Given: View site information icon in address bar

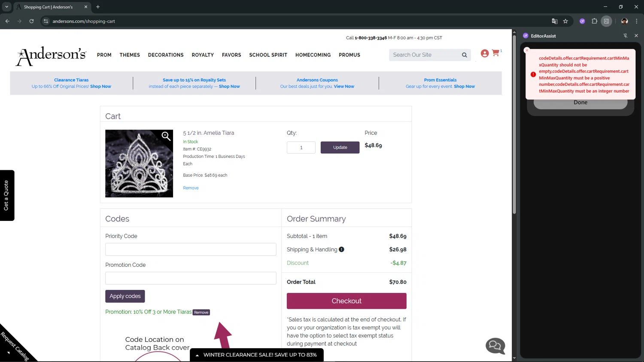Looking at the screenshot, I should click(x=46, y=21).
